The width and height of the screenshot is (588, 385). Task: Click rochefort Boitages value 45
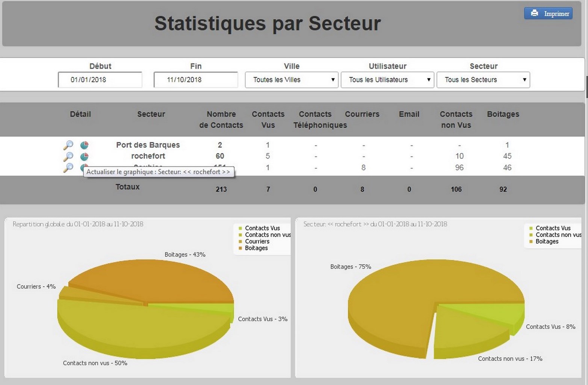(507, 156)
